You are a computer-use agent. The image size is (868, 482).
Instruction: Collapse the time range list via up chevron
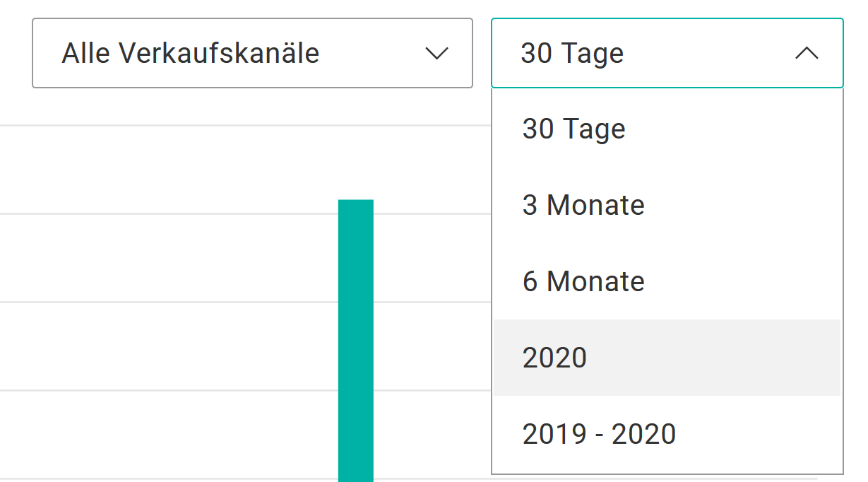click(x=807, y=54)
